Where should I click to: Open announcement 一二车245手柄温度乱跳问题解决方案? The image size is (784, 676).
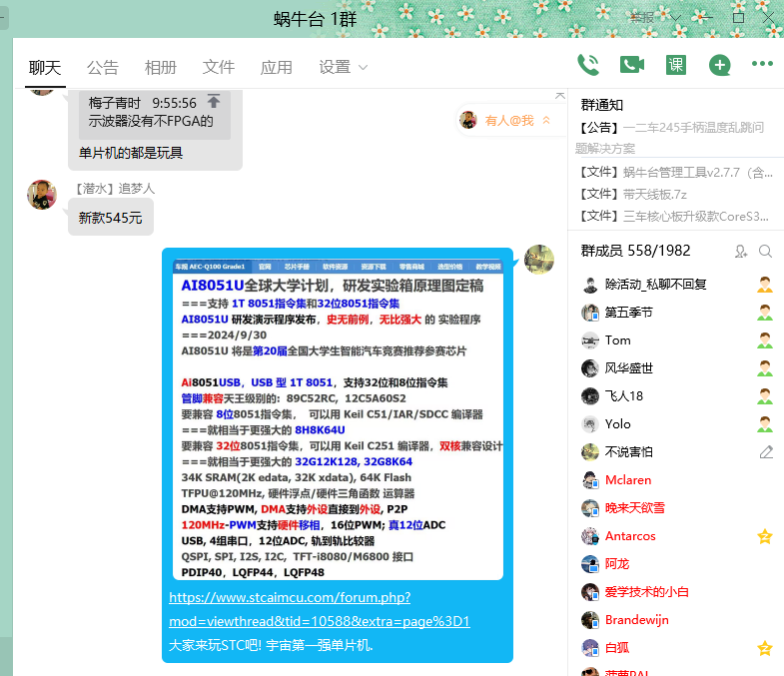click(x=672, y=138)
